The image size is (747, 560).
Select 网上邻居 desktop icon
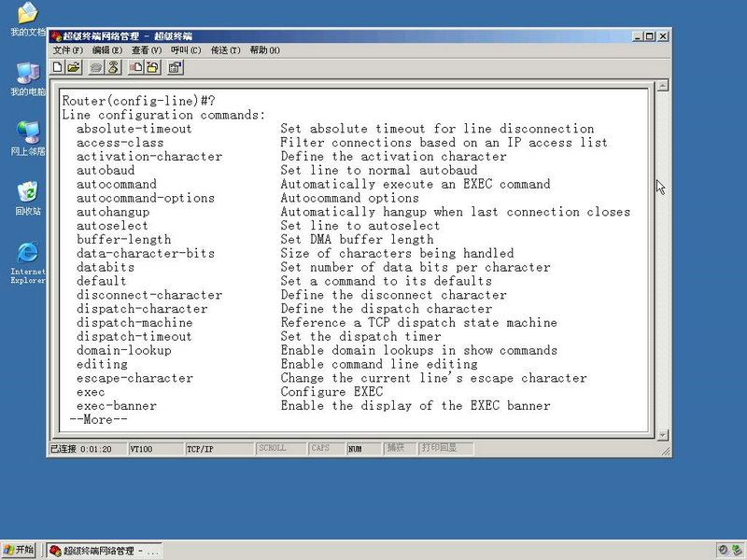28,138
